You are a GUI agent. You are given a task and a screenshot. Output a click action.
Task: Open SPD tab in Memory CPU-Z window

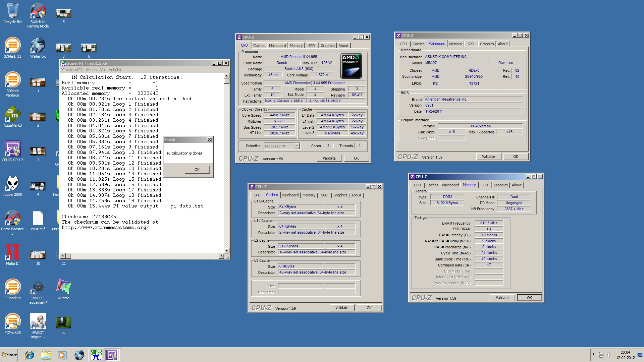point(485,185)
